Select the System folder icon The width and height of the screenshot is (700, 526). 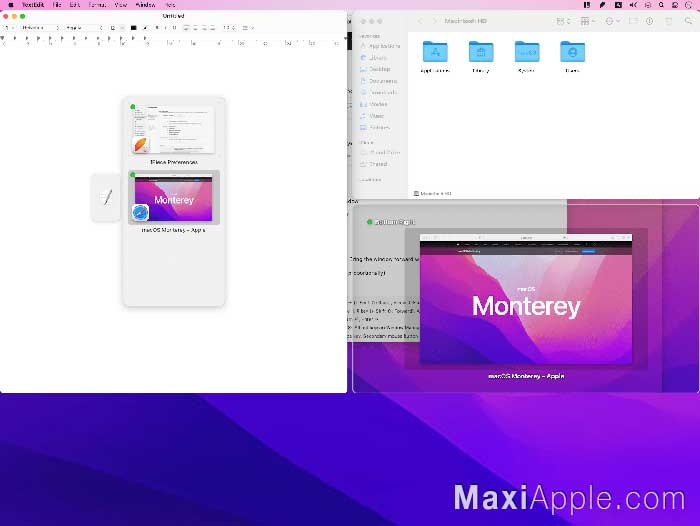[527, 52]
